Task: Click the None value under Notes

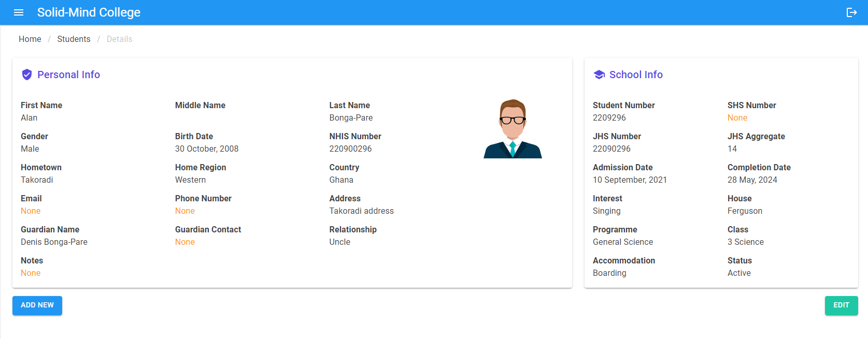Action: (x=31, y=273)
